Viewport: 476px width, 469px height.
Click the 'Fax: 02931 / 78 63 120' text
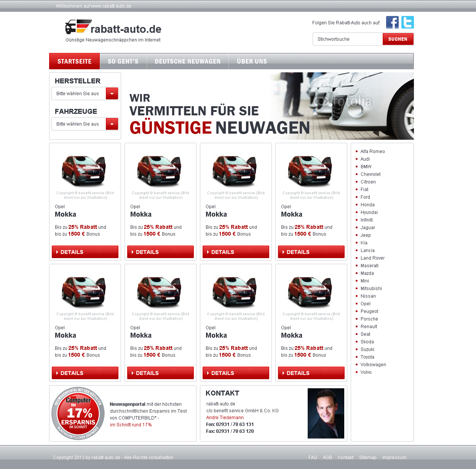230,431
